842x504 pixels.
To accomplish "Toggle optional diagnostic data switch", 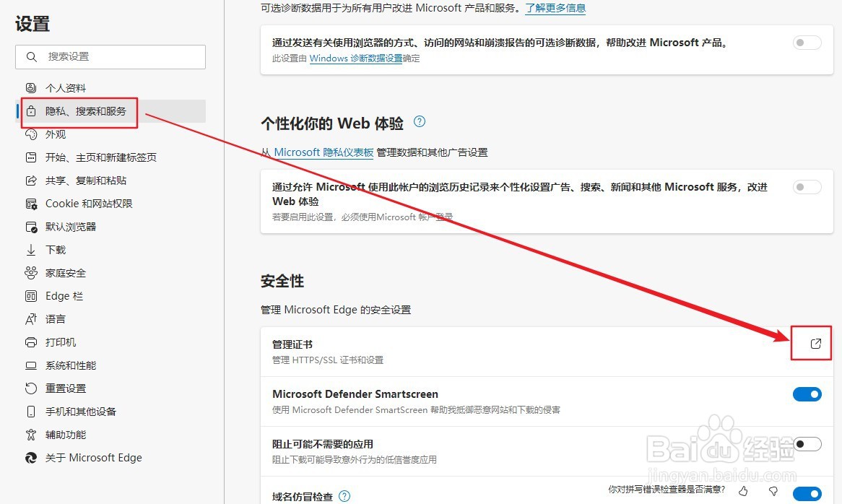I will 807,43.
